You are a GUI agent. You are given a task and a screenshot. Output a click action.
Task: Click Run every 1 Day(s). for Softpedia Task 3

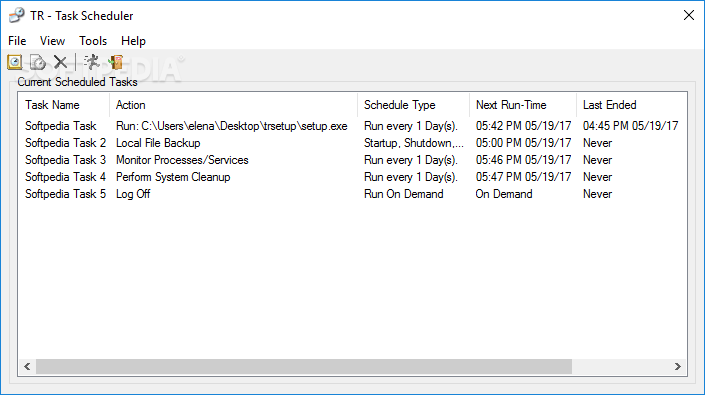(411, 160)
